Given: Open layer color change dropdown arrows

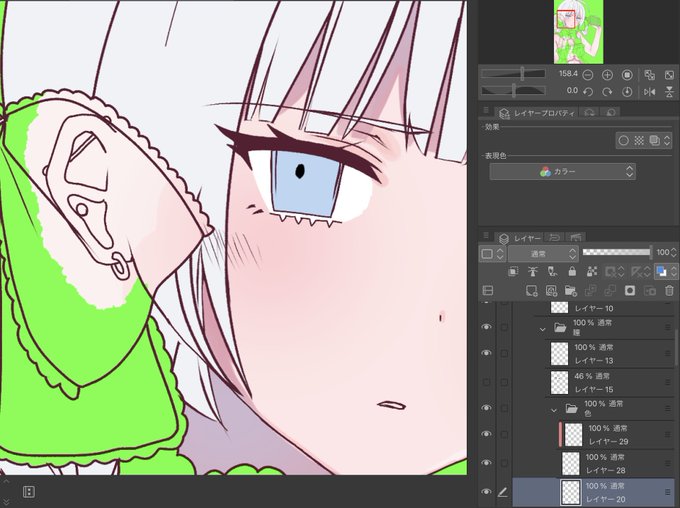Looking at the screenshot, I should [673, 272].
